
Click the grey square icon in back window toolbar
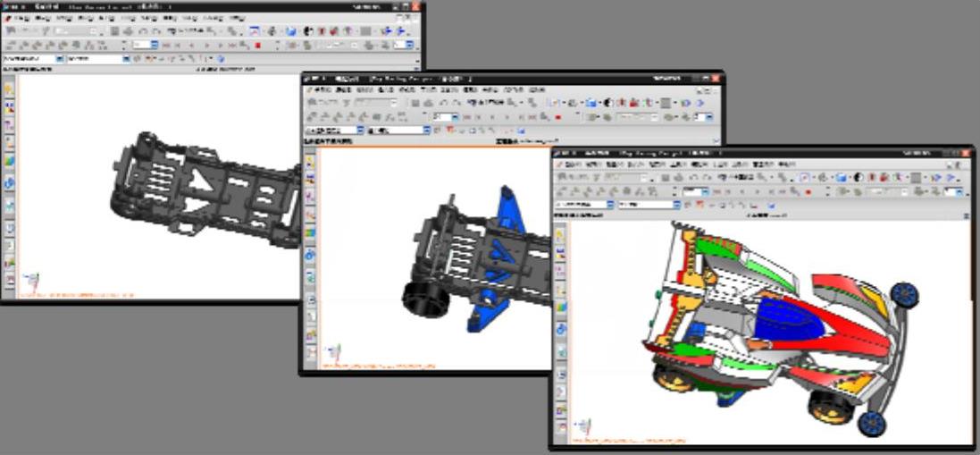[x=365, y=31]
